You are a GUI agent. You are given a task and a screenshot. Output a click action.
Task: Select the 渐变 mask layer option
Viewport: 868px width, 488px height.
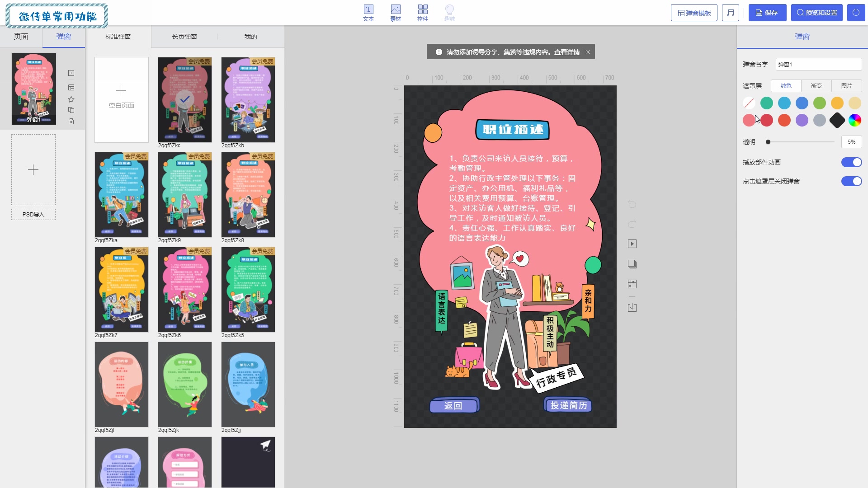click(x=816, y=86)
